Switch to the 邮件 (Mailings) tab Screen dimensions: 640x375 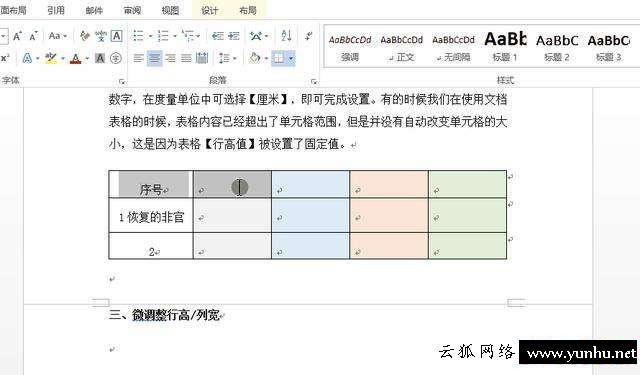pyautogui.click(x=94, y=10)
